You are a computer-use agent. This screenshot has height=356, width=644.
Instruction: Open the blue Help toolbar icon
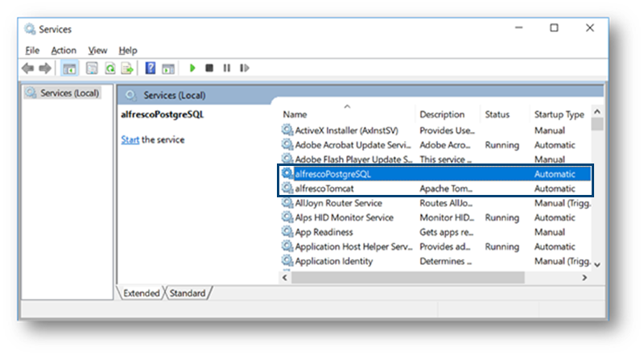[x=151, y=68]
